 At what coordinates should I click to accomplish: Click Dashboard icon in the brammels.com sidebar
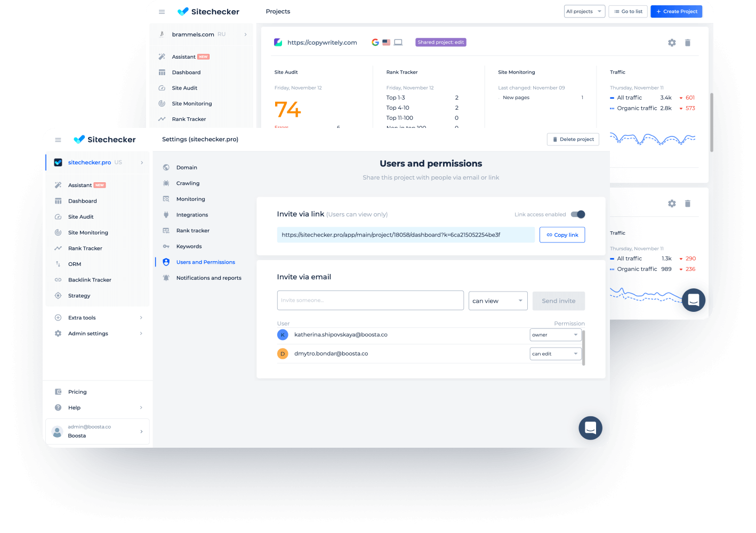pyautogui.click(x=162, y=72)
